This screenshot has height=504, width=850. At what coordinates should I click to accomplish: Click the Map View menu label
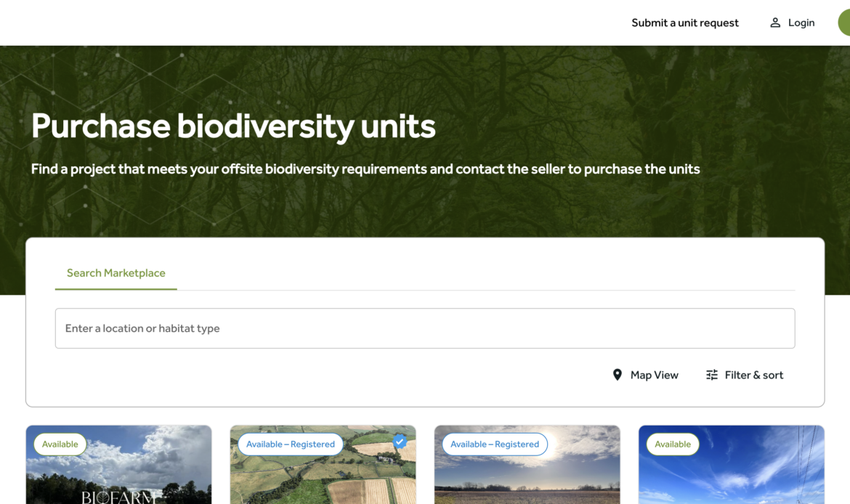[654, 375]
